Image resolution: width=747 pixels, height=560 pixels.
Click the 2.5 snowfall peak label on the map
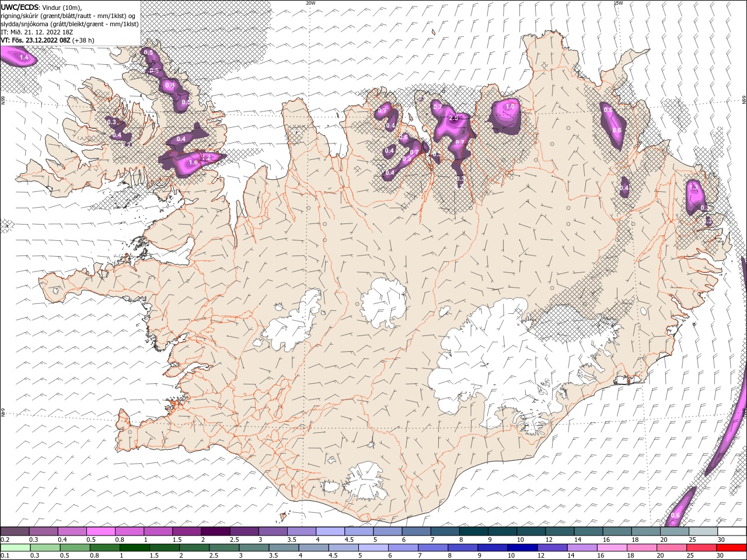pos(454,118)
